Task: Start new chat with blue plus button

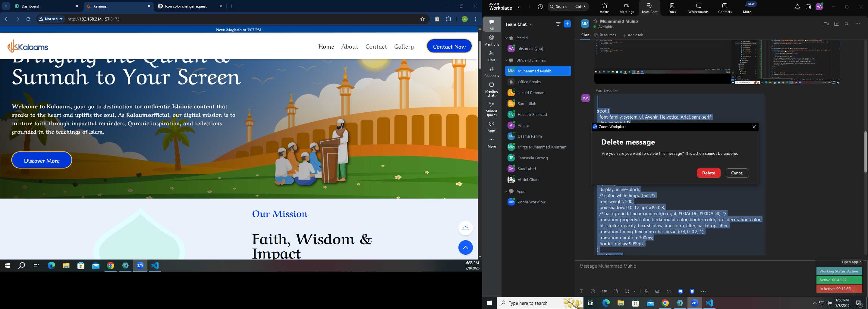Action: coord(567,24)
